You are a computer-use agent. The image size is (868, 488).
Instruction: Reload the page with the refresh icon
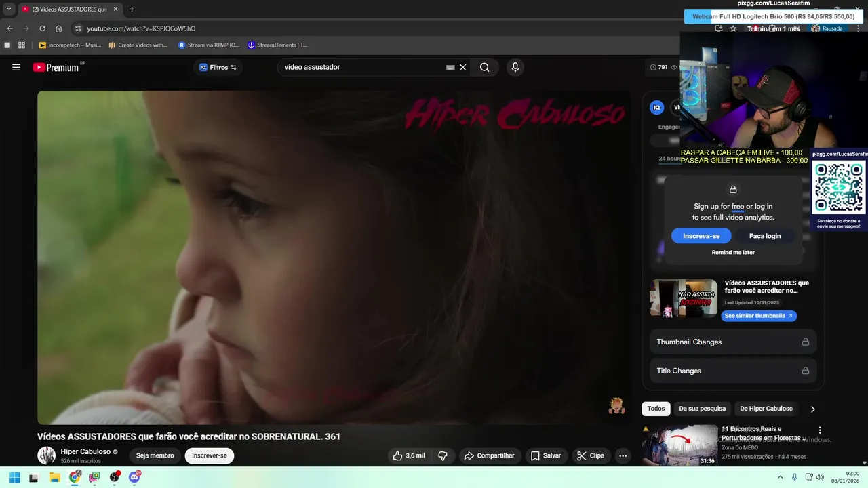pyautogui.click(x=42, y=28)
